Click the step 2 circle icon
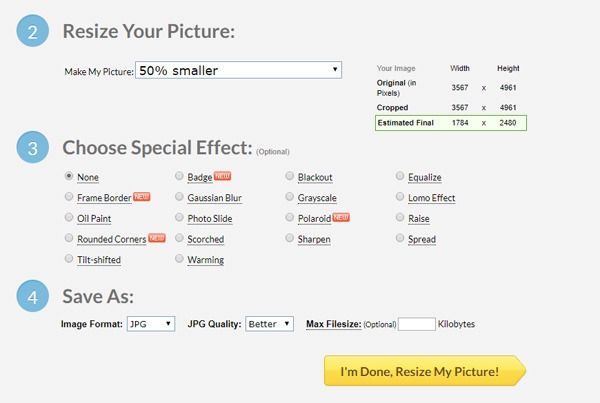 (33, 31)
